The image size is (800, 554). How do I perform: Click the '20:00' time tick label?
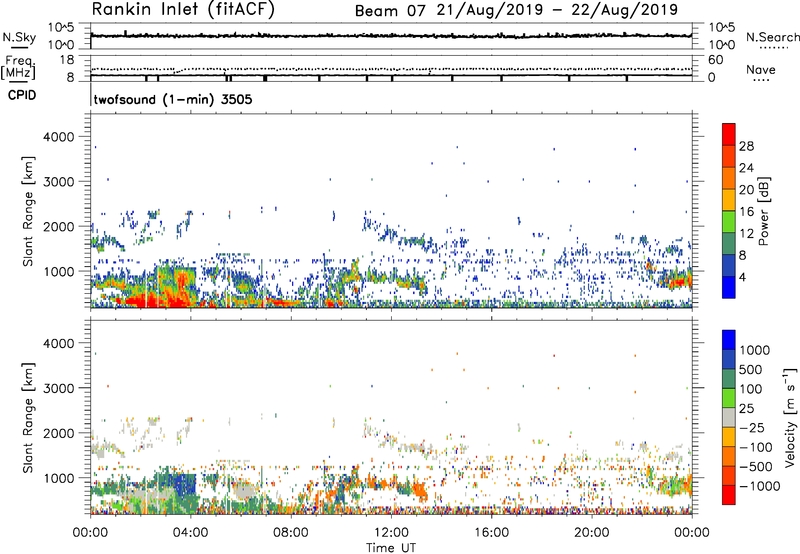(592, 533)
